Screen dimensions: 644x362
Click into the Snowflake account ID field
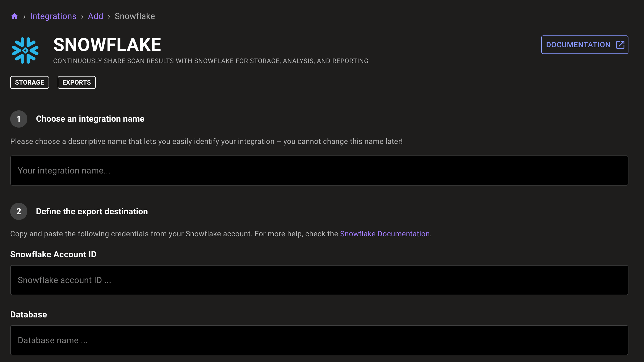tap(319, 280)
